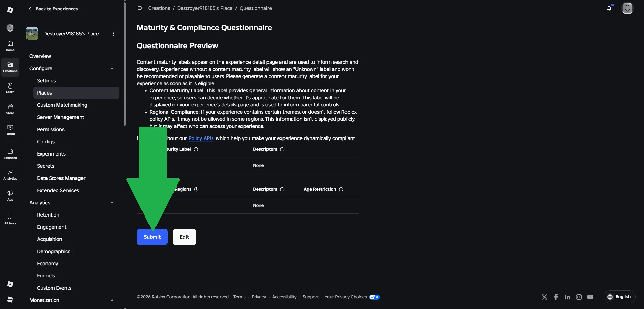The width and height of the screenshot is (644, 309).
Task: Collapse the sidebar with the menu icon
Action: pyautogui.click(x=140, y=8)
